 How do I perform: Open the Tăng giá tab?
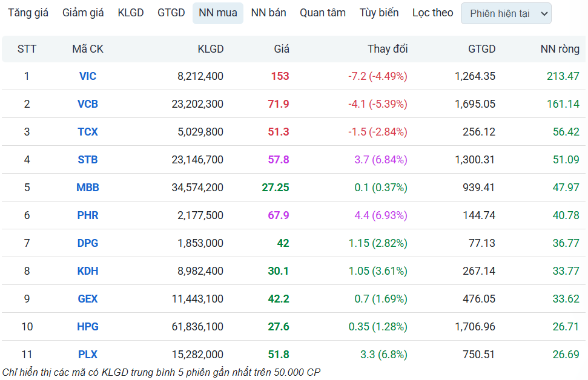28,13
